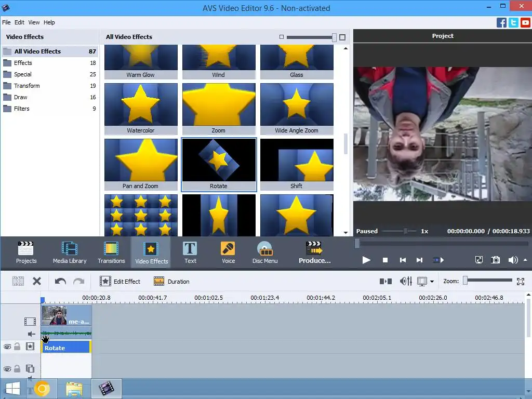This screenshot has height=399, width=532.
Task: Open the Text section
Action: pos(190,252)
